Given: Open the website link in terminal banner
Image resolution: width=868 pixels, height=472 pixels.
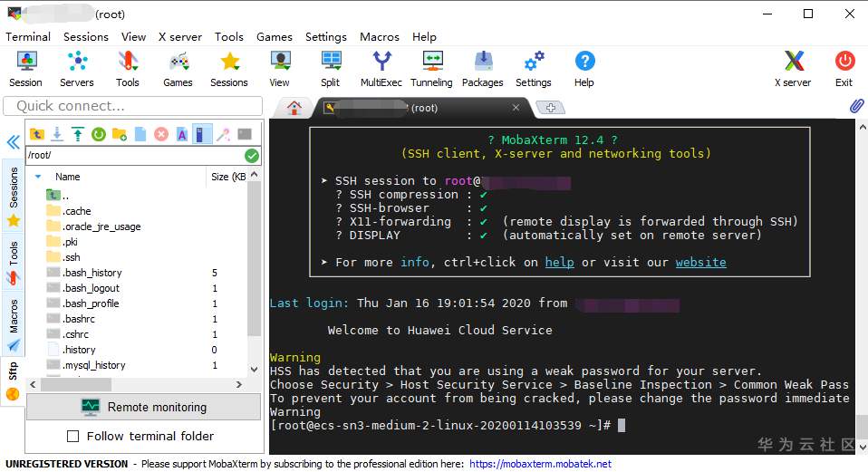Looking at the screenshot, I should click(x=700, y=263).
